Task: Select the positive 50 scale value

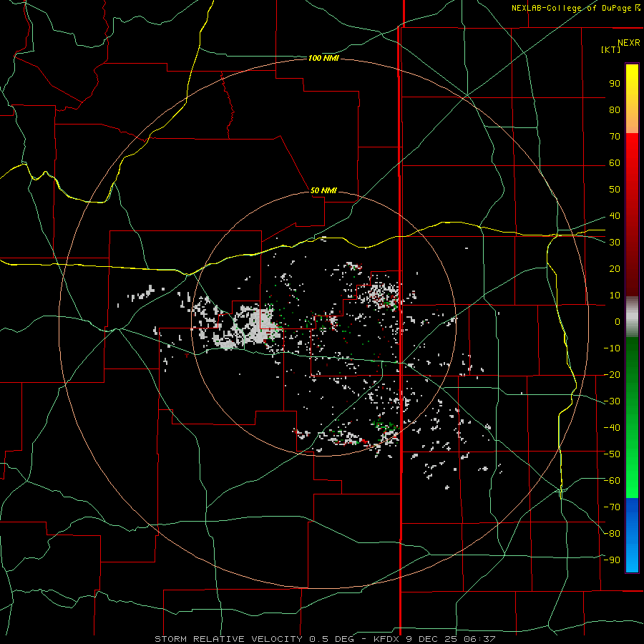Action: [x=615, y=190]
